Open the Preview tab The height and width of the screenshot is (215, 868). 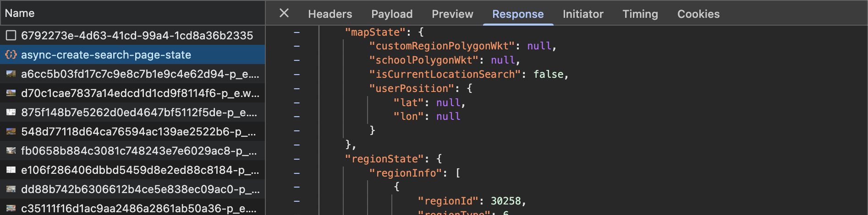452,14
